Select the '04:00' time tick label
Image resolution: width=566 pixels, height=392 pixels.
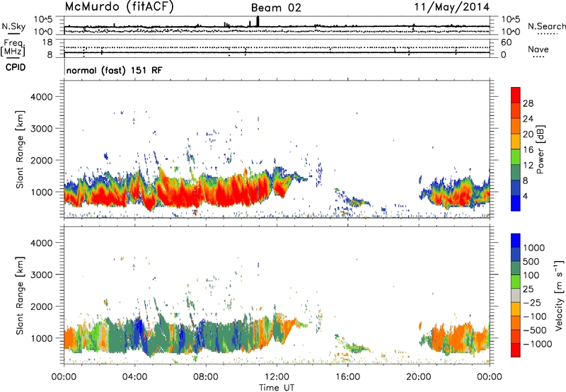click(134, 377)
